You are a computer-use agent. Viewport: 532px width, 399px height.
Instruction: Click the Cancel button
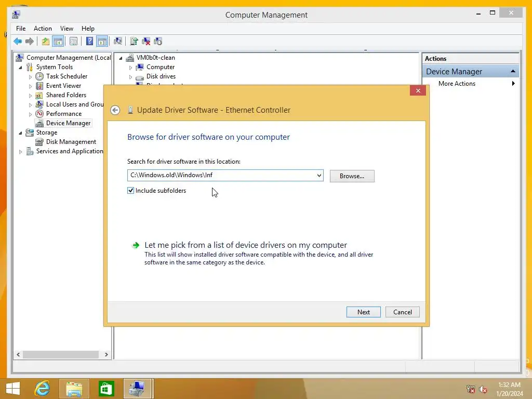(x=403, y=312)
